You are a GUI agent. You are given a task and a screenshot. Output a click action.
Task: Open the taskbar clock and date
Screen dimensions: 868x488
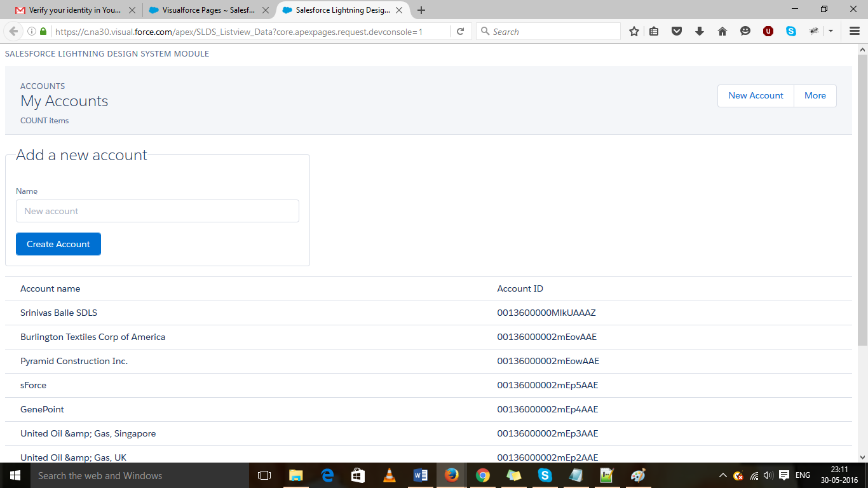839,475
